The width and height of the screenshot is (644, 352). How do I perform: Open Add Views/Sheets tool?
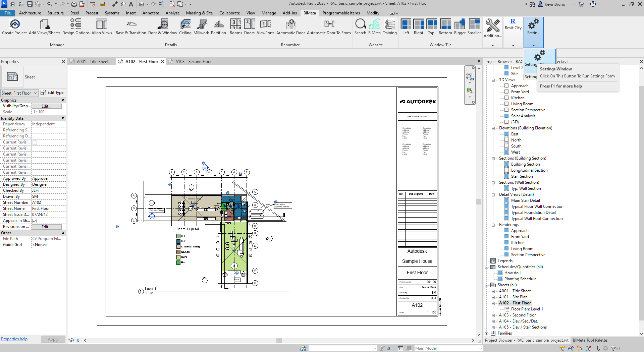pos(45,27)
